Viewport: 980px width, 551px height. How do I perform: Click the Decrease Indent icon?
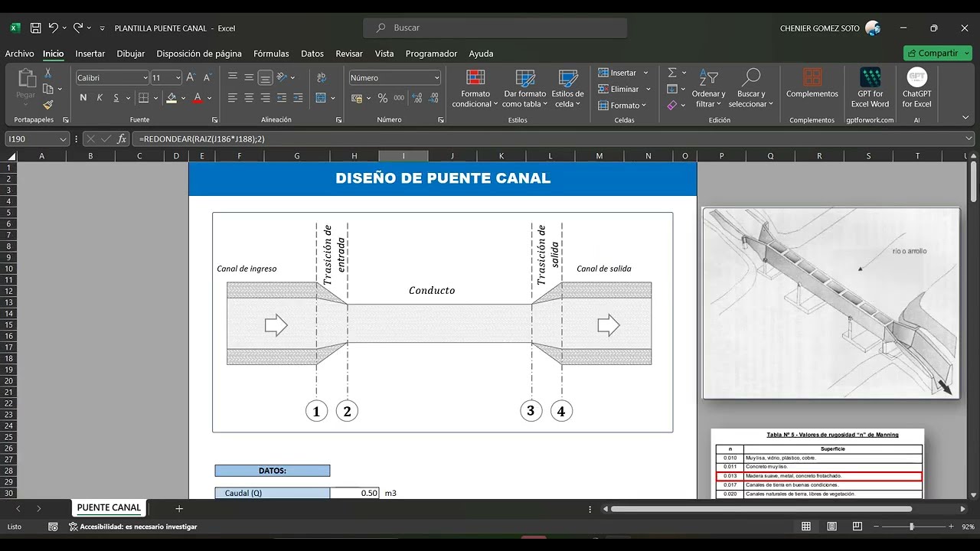pyautogui.click(x=282, y=98)
